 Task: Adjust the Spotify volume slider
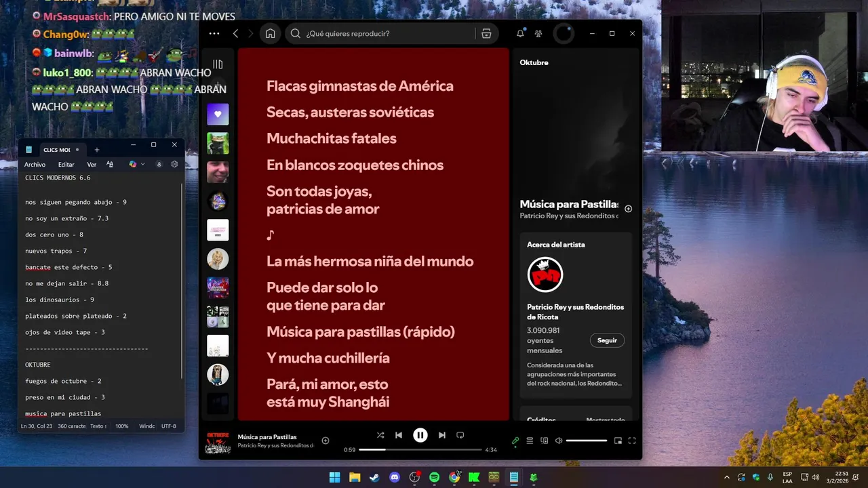point(587,441)
